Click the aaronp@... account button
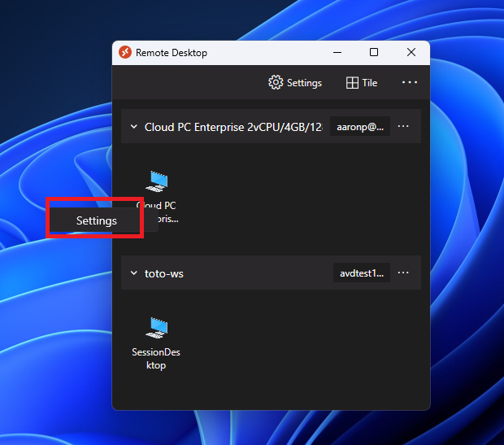The width and height of the screenshot is (504, 445). pyautogui.click(x=360, y=126)
